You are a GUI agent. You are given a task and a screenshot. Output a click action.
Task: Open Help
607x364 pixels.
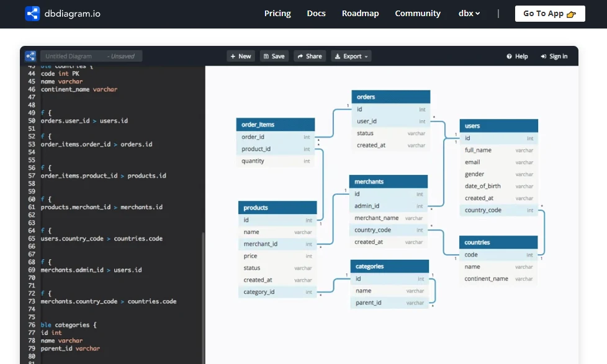(x=517, y=56)
